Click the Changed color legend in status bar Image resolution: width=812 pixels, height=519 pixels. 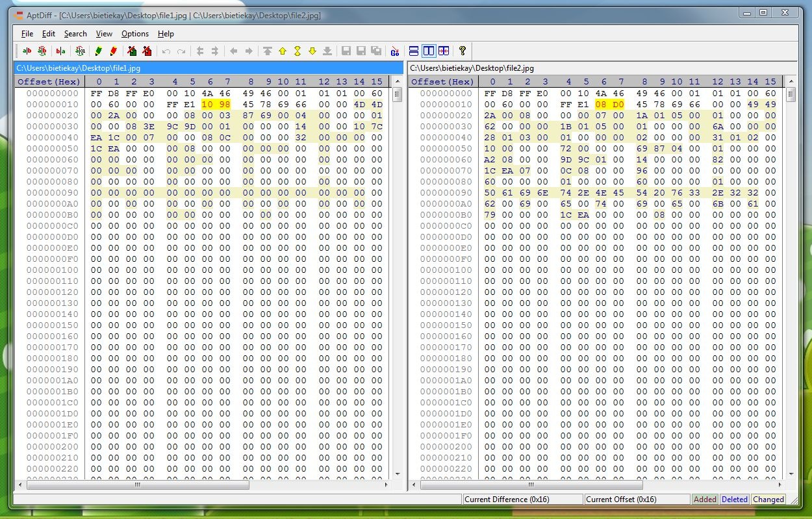pyautogui.click(x=768, y=500)
